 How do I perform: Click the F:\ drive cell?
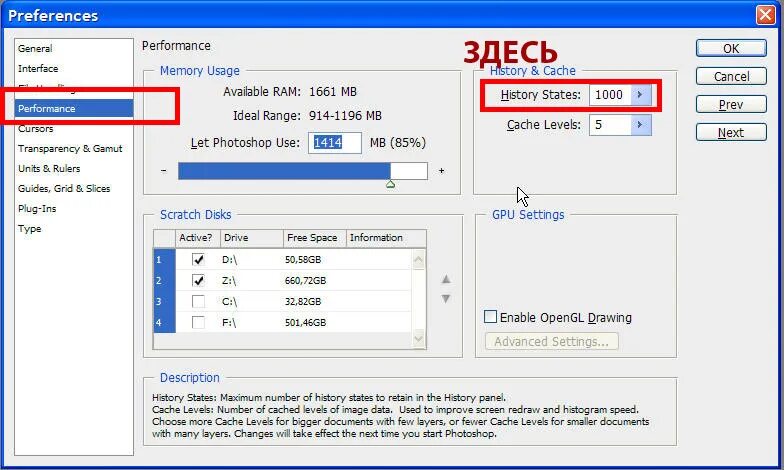(x=229, y=322)
